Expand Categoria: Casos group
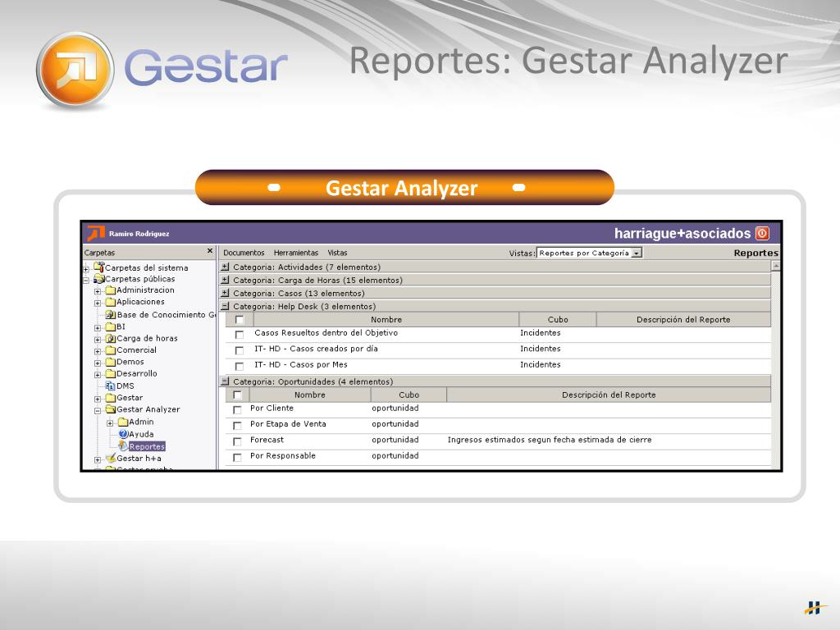The width and height of the screenshot is (840, 630). (x=225, y=293)
